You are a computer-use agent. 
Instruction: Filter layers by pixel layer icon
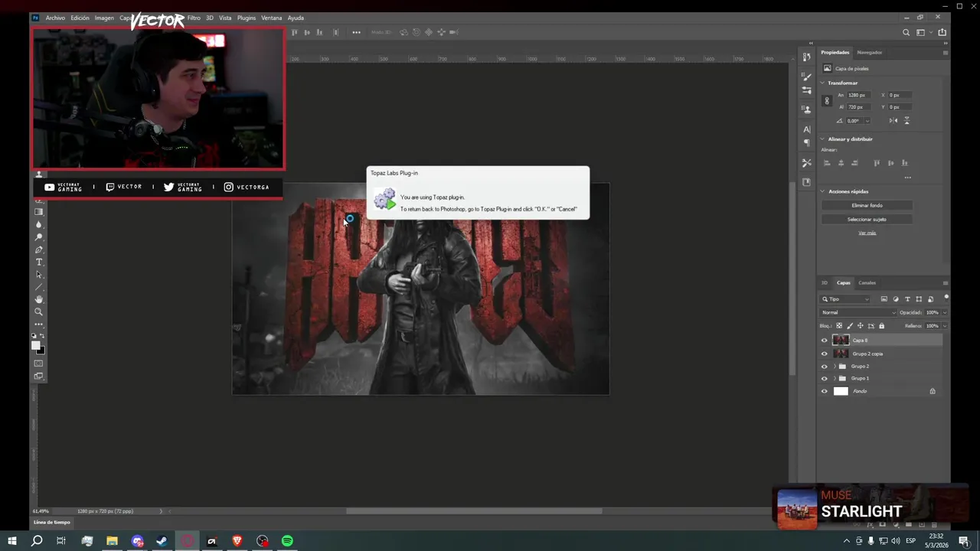pos(884,299)
